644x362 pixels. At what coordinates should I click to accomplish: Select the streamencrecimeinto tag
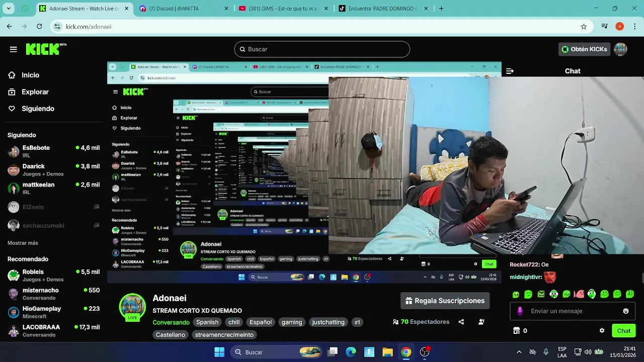point(224,335)
